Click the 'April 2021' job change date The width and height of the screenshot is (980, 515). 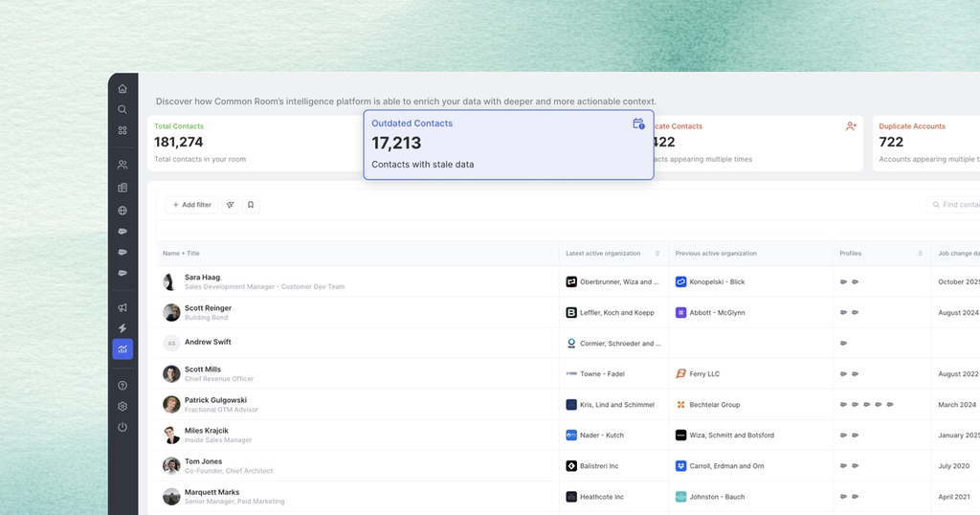coord(954,497)
